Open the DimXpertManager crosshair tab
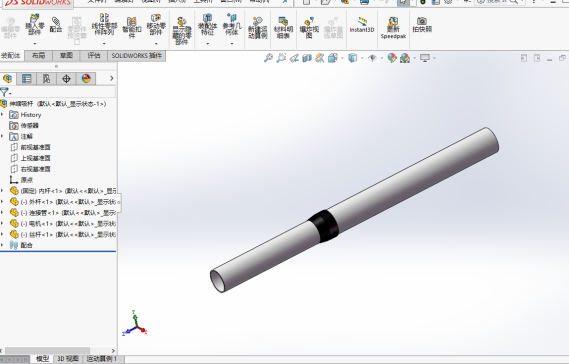Image resolution: width=569 pixels, height=364 pixels. tap(66, 79)
